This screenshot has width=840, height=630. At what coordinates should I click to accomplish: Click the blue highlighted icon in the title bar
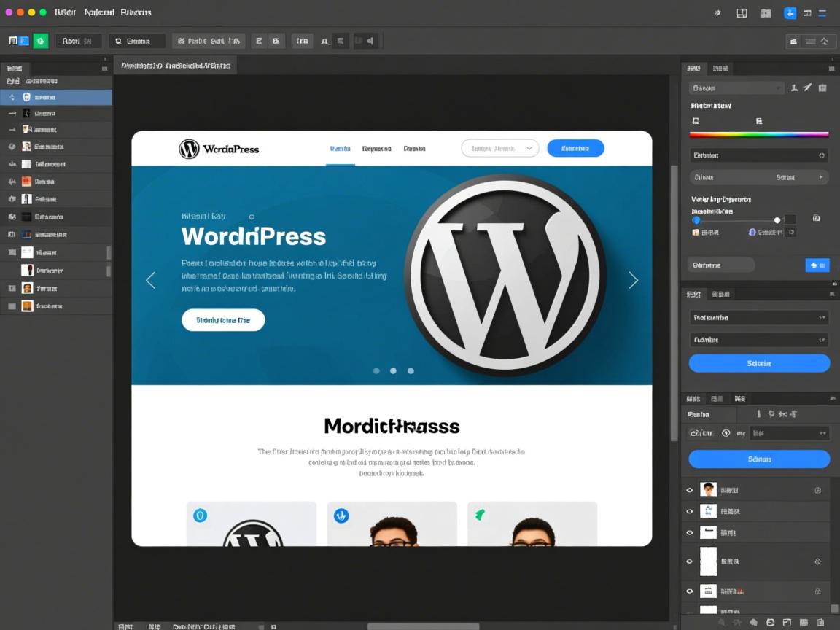click(790, 12)
